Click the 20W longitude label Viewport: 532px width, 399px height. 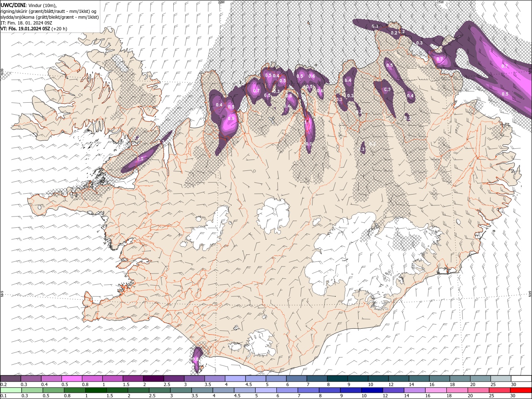(221, 2)
